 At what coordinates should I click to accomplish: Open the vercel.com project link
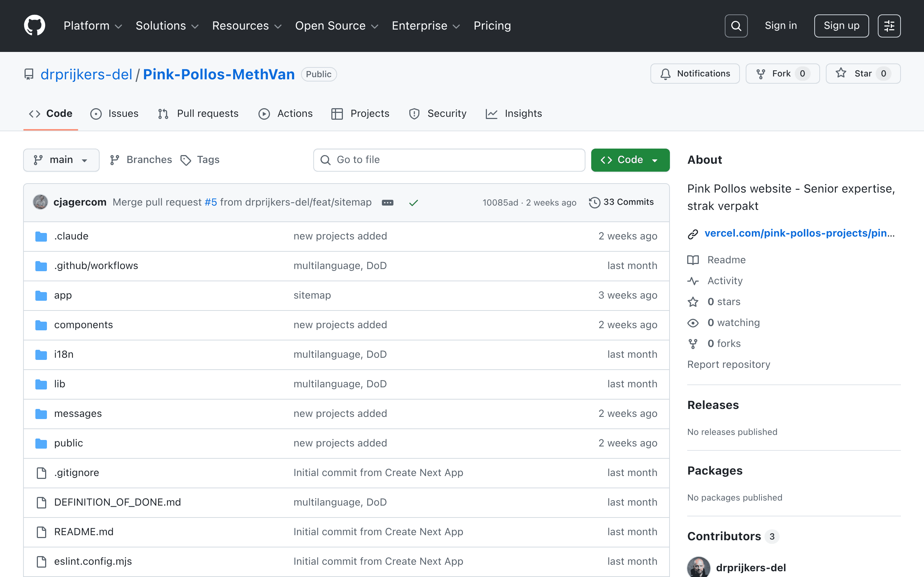pyautogui.click(x=799, y=233)
